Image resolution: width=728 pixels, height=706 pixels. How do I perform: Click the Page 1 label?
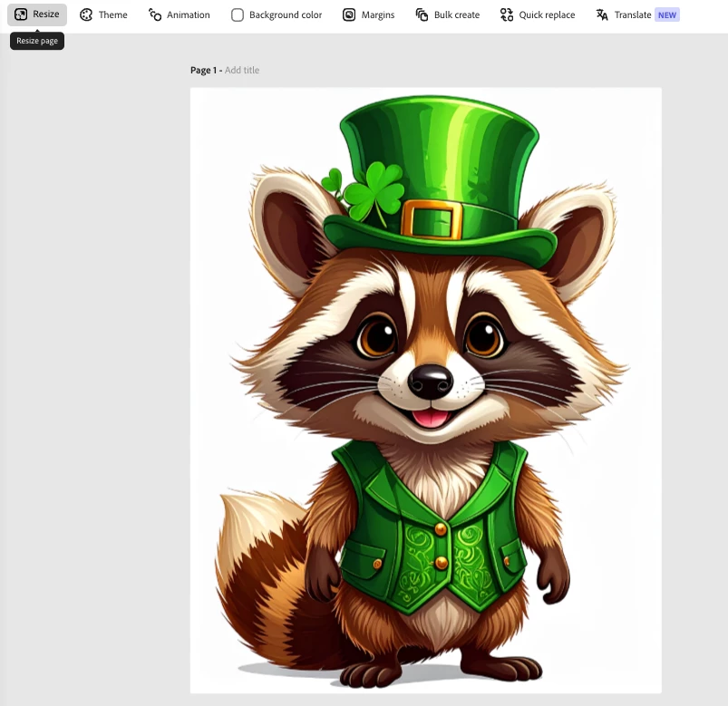(x=203, y=70)
